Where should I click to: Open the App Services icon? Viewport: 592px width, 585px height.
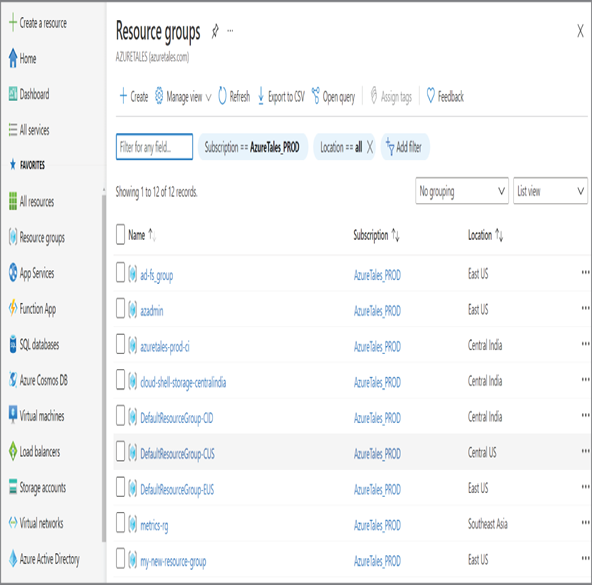click(x=13, y=272)
